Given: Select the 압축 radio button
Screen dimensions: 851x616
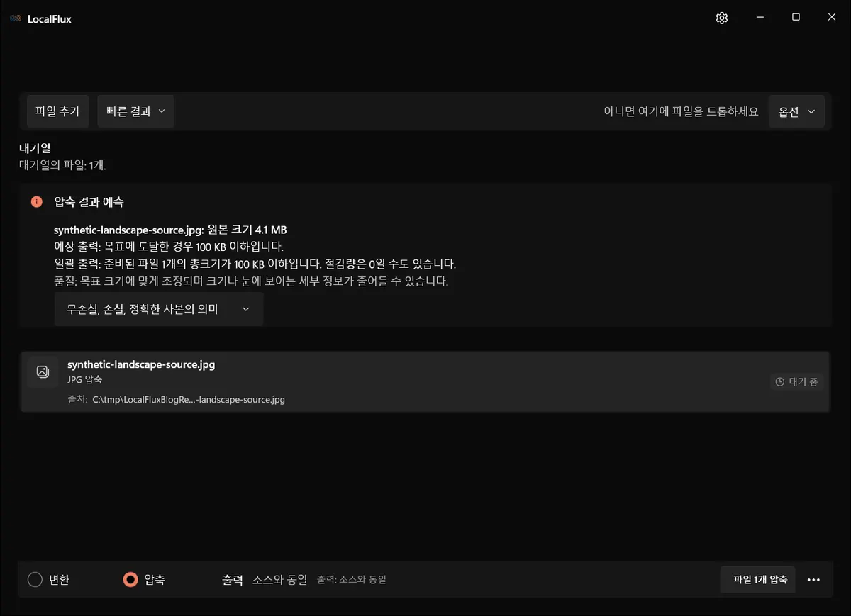Looking at the screenshot, I should 130,580.
